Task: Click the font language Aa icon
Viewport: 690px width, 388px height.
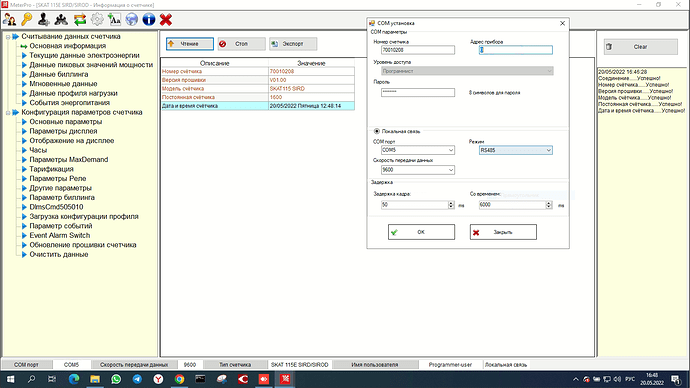Action: [x=114, y=19]
